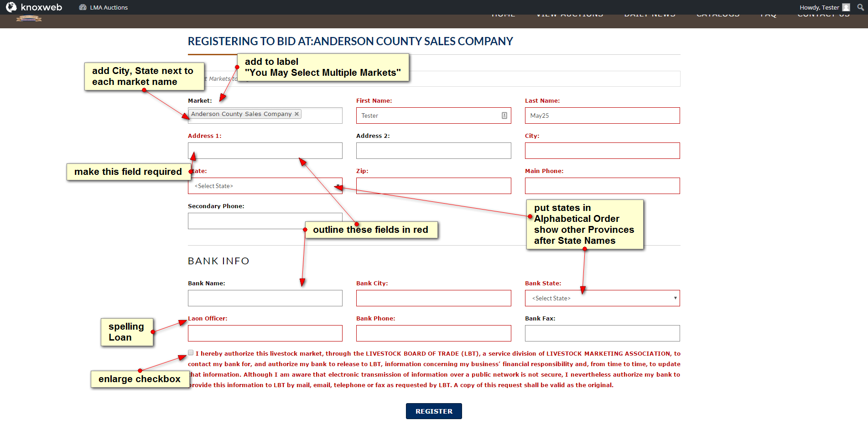Click into the Zip input field
The height and width of the screenshot is (436, 868).
(433, 186)
